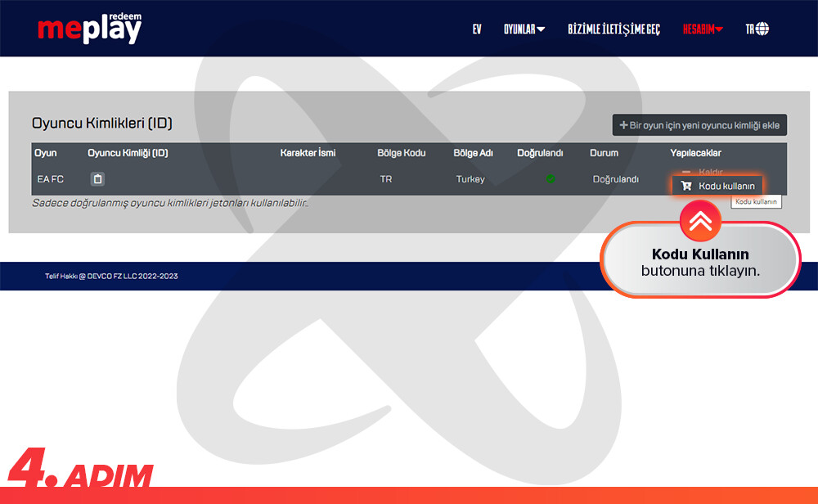Image resolution: width=818 pixels, height=504 pixels.
Task: Click the globe language icon
Action: click(762, 29)
